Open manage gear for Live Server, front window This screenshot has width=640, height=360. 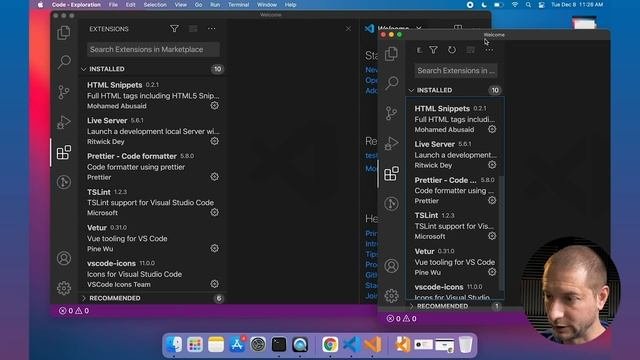[x=492, y=165]
